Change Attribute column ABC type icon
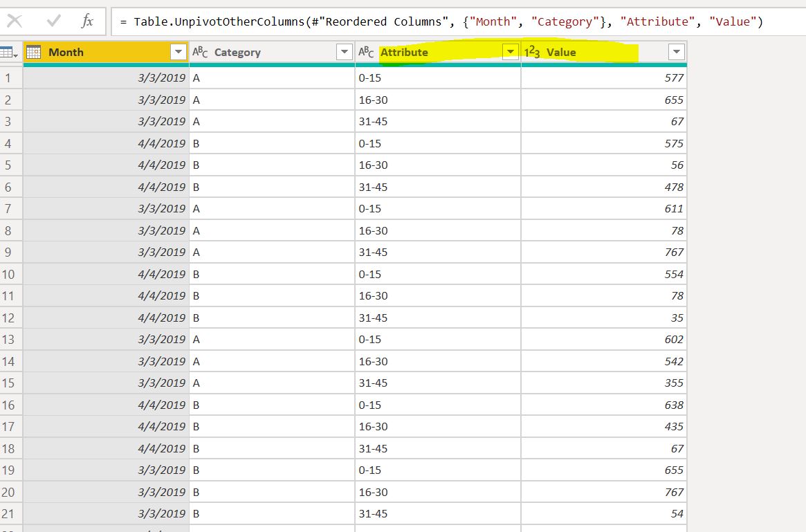This screenshot has height=532, width=806. [x=366, y=52]
